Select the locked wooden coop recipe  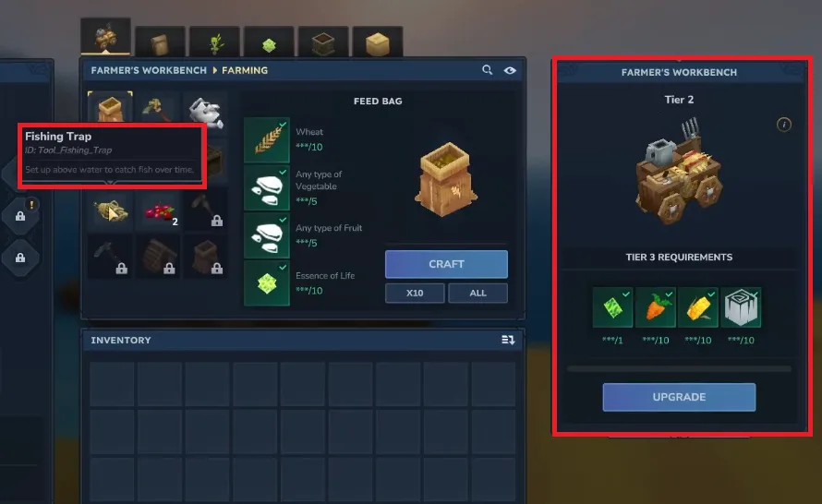pyautogui.click(x=158, y=257)
